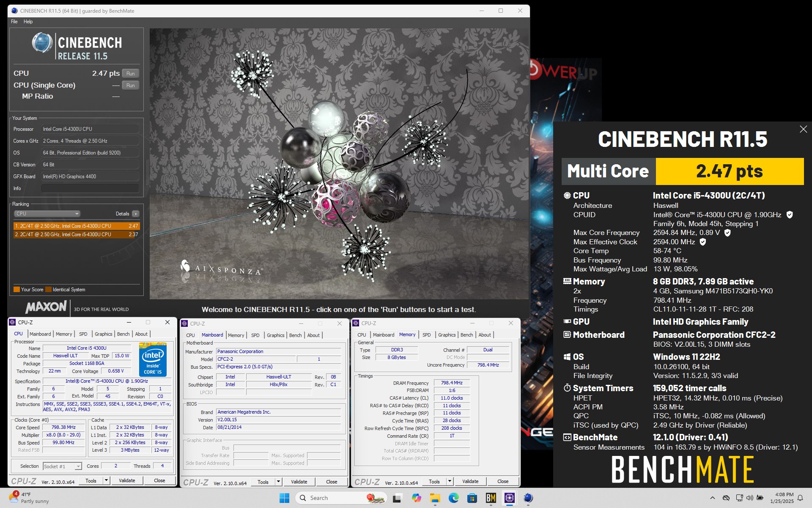Click Validate in the first CPU-Z window

127,480
